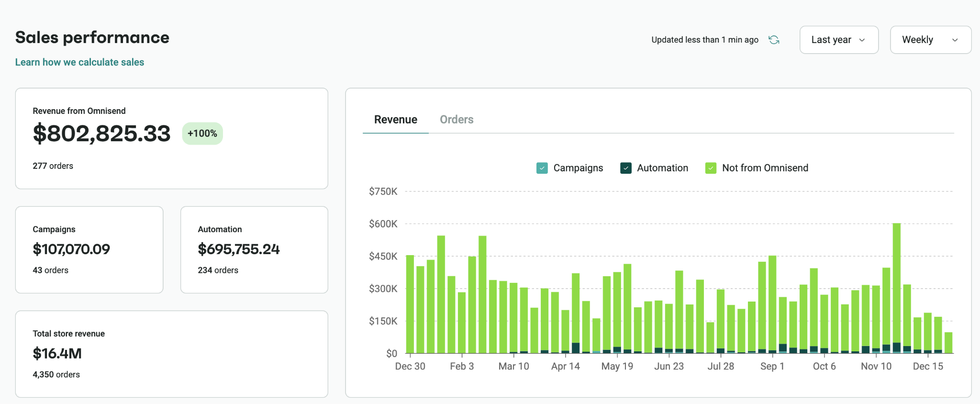Image resolution: width=980 pixels, height=404 pixels.
Task: Click the Campaigns card title
Action: (54, 229)
